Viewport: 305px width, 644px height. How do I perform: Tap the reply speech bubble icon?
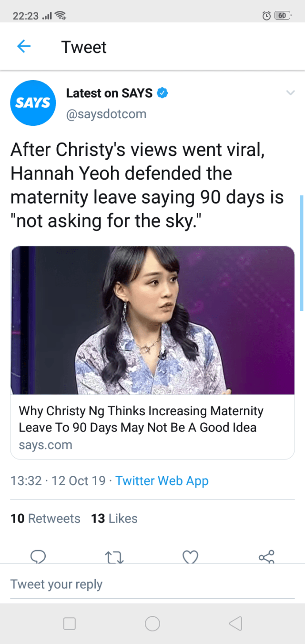click(x=38, y=556)
